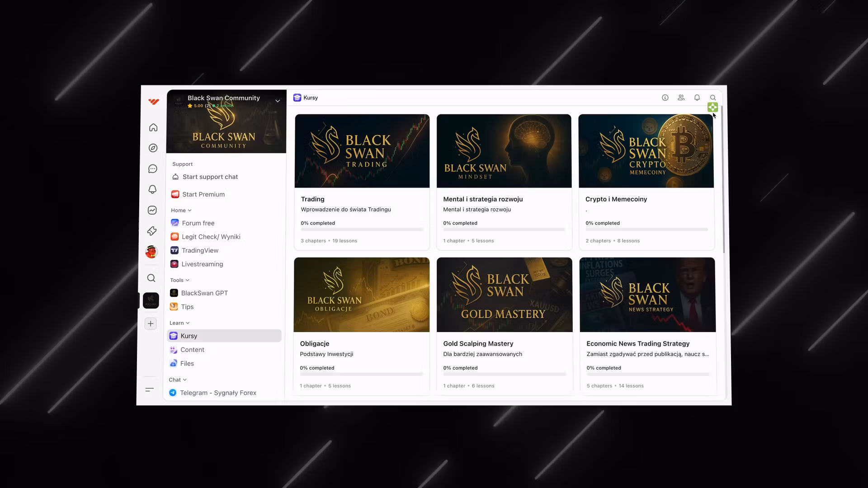
Task: Click the top bar notification bell icon
Action: pos(697,98)
